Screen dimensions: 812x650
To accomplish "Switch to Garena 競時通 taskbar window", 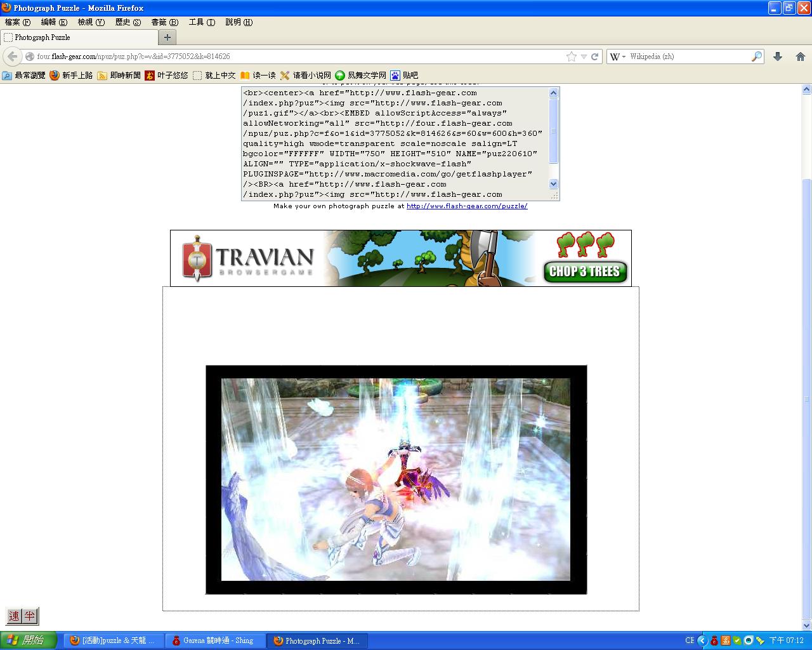I will tap(216, 640).
